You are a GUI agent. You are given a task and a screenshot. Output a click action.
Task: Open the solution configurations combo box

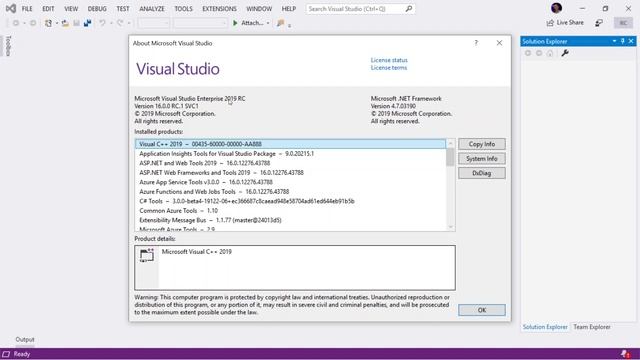click(153, 23)
